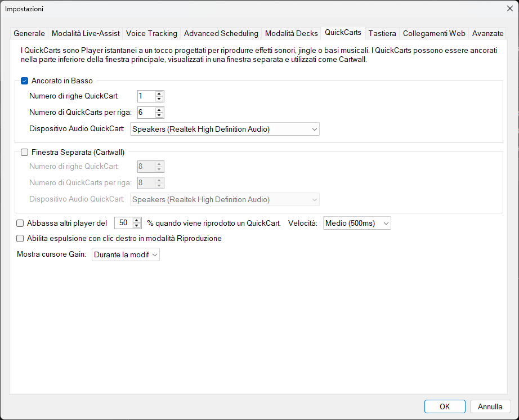Decrease Numero di righe QuickCart in Ancorato in Basso
519x420 pixels.
click(159, 99)
